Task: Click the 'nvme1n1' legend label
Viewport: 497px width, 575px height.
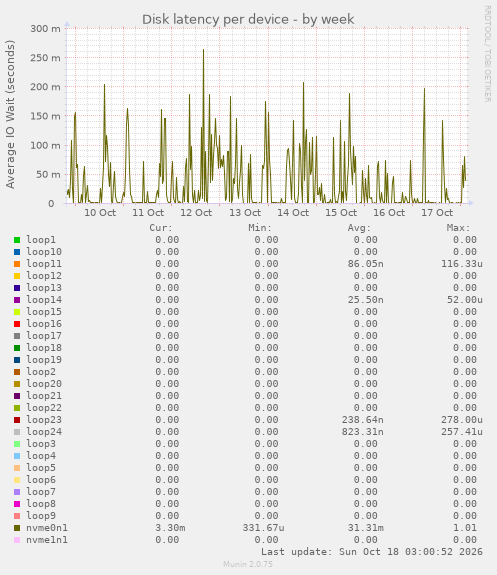Action: point(47,540)
